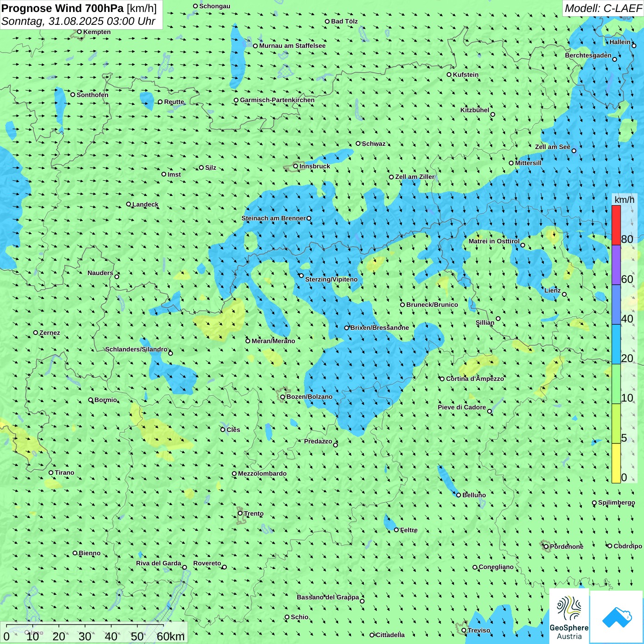
Task: Select the Bormio city label
Action: coord(106,400)
